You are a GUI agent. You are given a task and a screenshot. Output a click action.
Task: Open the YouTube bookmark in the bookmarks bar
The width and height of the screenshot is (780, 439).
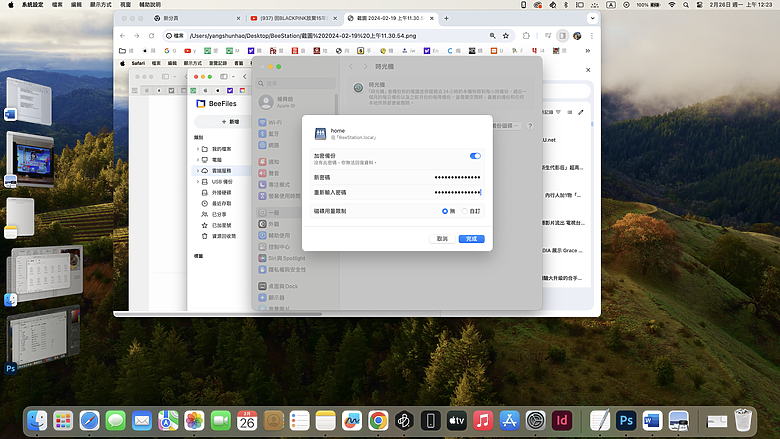point(190,51)
